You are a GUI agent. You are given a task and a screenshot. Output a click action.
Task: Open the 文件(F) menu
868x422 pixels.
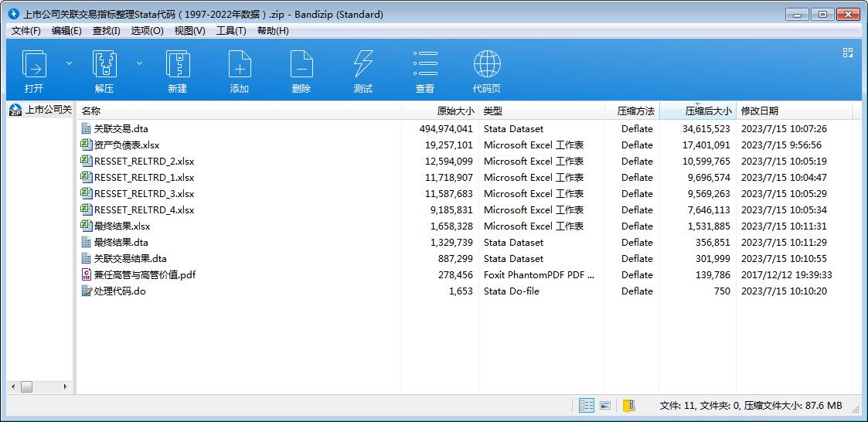pos(26,31)
